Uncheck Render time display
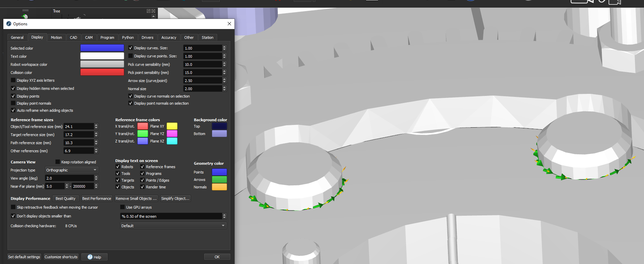This screenshot has height=264, width=644. tap(142, 187)
